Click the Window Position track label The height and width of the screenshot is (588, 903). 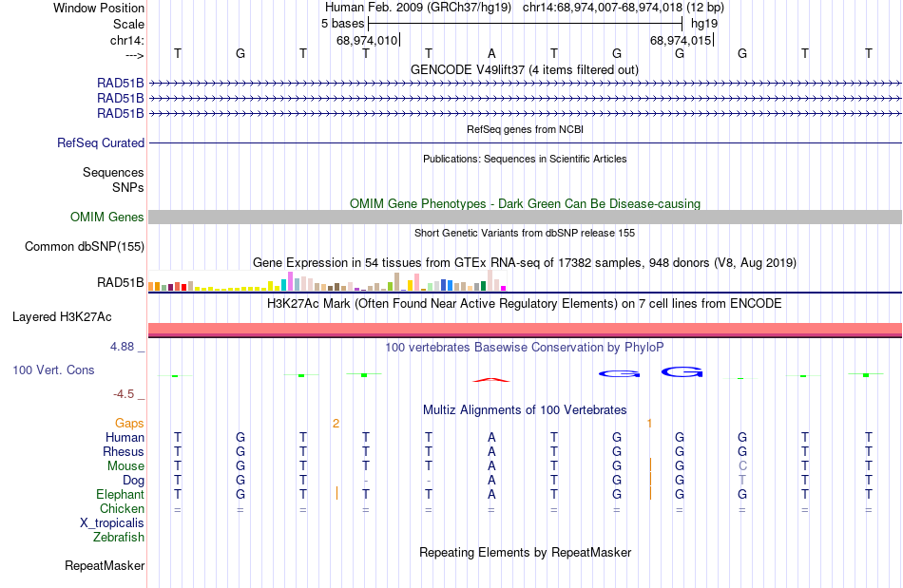tap(99, 8)
